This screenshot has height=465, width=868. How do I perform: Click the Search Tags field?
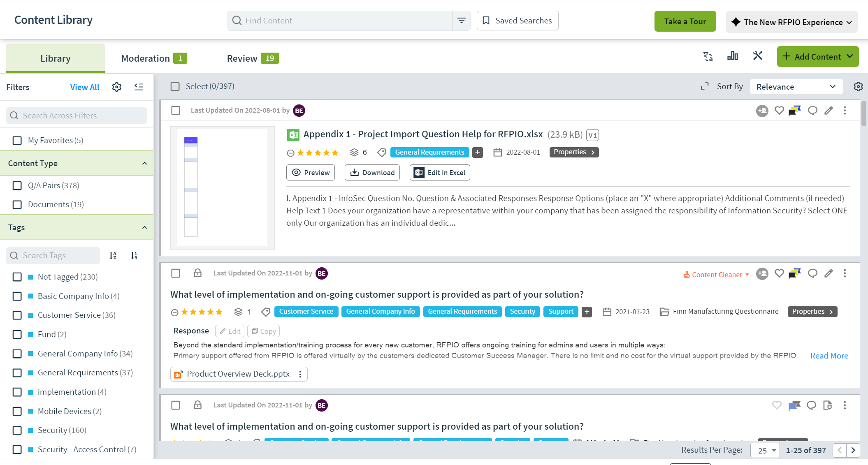coord(53,256)
